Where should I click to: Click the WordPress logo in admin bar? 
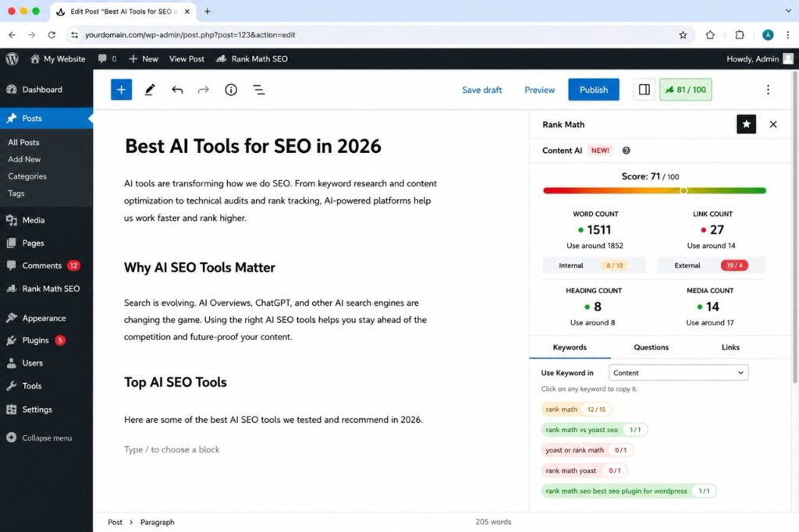coord(12,59)
